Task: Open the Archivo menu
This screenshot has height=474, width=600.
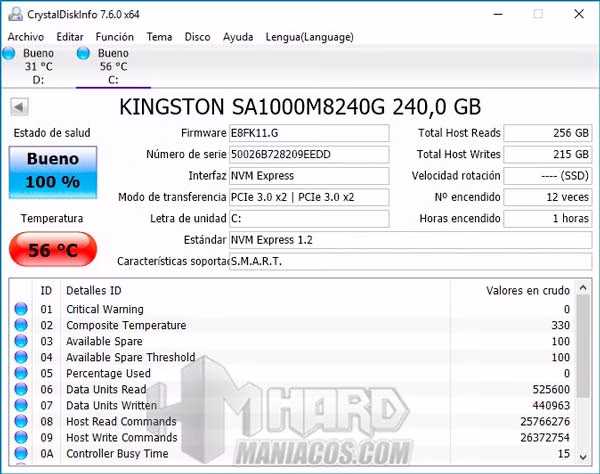Action: 26,36
